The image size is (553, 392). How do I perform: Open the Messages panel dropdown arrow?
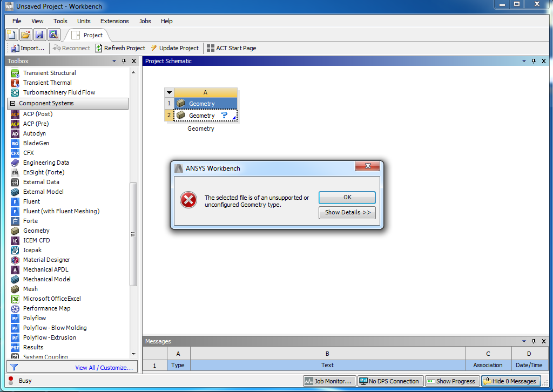[524, 341]
